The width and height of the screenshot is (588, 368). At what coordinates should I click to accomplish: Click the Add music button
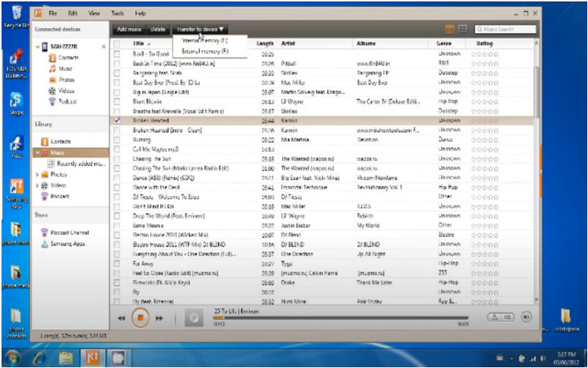pyautogui.click(x=129, y=29)
